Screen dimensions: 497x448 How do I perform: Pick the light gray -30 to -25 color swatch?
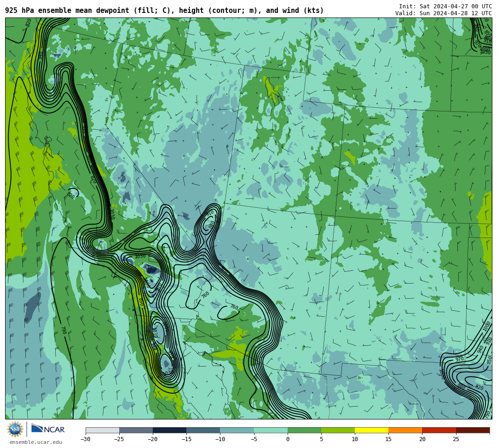point(102,430)
